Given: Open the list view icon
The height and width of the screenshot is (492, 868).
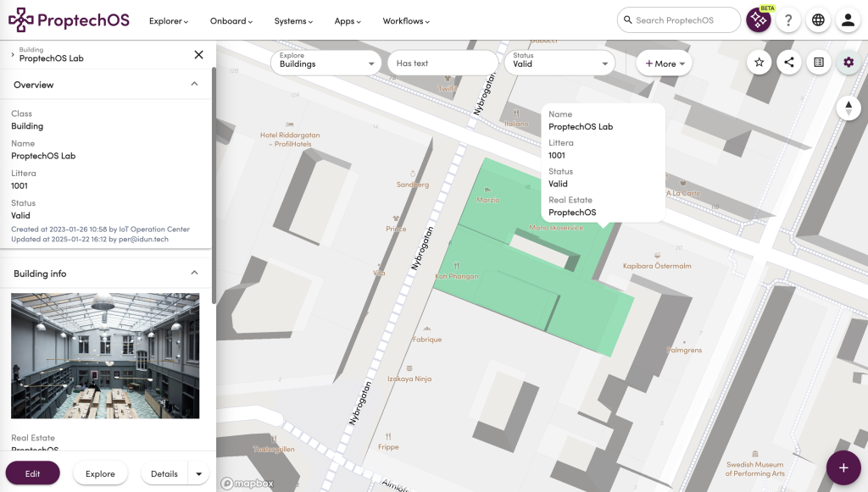Looking at the screenshot, I should pos(818,62).
